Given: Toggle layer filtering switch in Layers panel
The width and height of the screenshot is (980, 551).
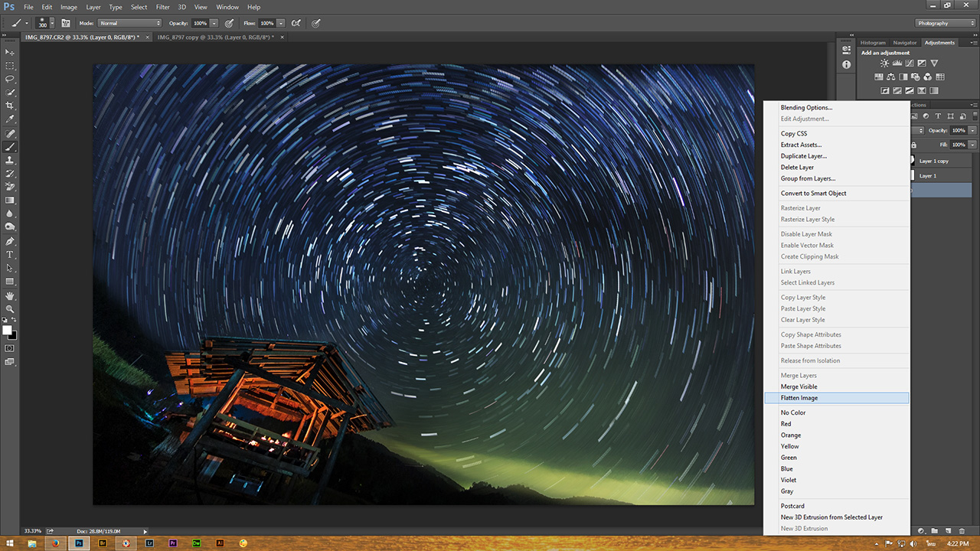Looking at the screenshot, I should pyautogui.click(x=974, y=116).
